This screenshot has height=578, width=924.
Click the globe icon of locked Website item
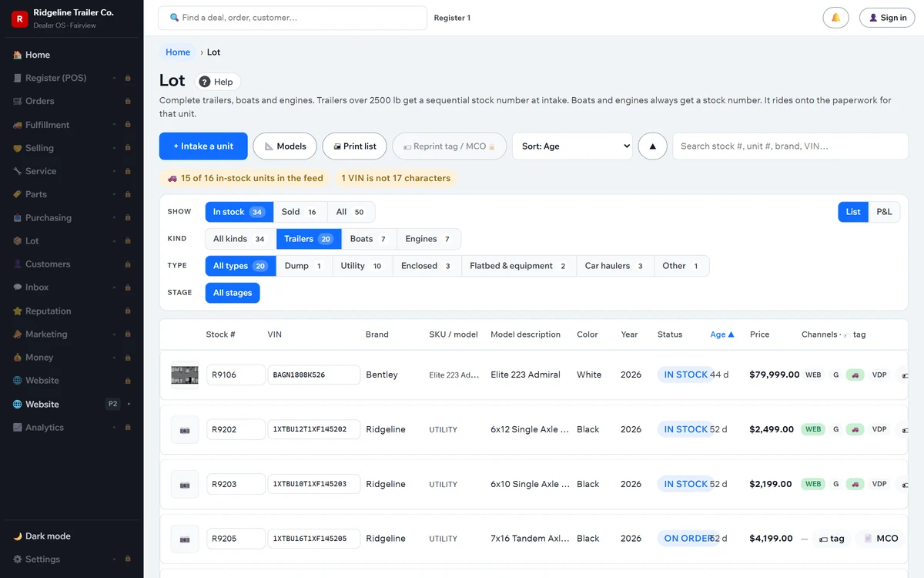point(18,380)
